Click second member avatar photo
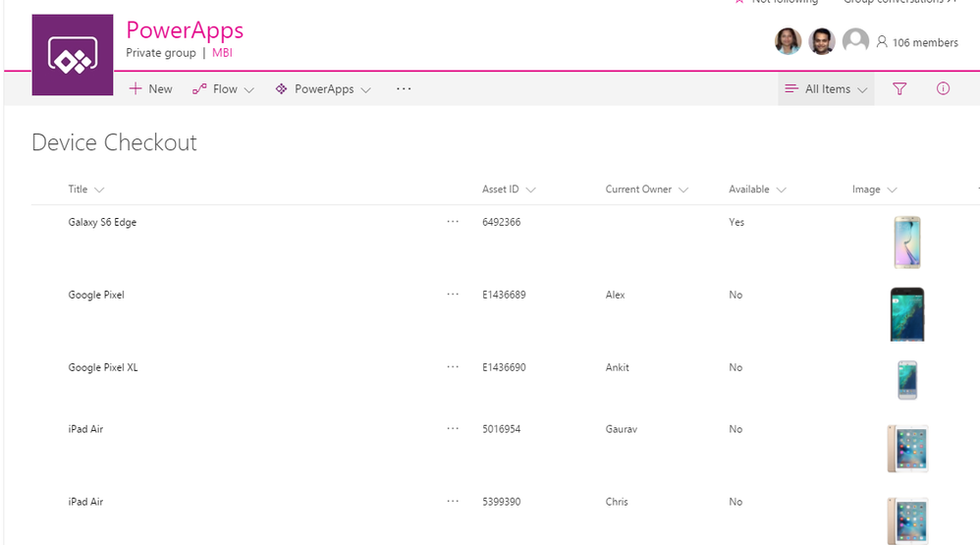The height and width of the screenshot is (545, 980). 821,41
